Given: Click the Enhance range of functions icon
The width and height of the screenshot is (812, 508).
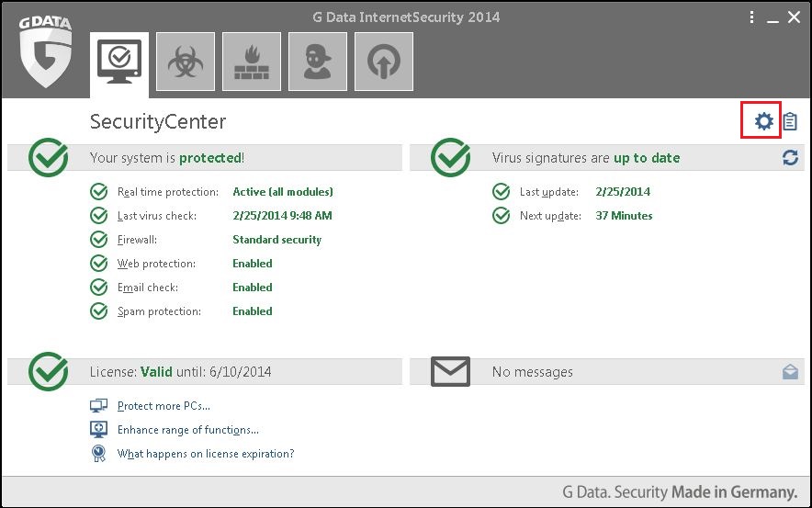Looking at the screenshot, I should click(98, 429).
